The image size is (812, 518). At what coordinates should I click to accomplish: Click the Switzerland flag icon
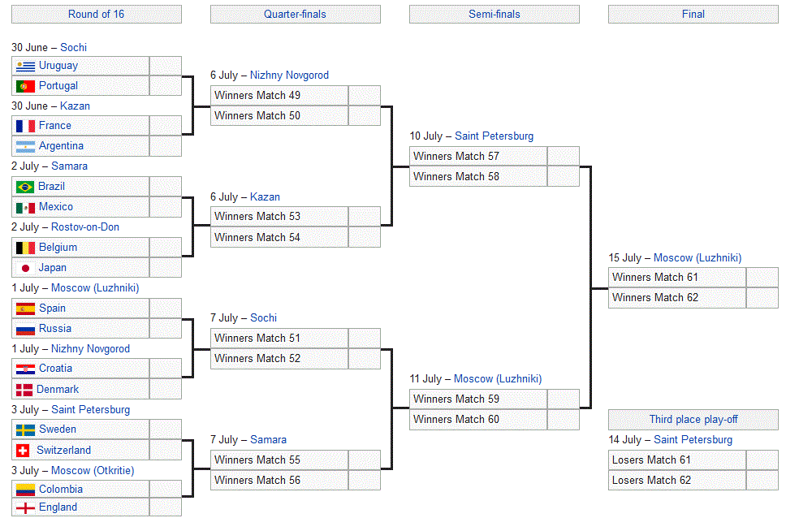coord(23,451)
